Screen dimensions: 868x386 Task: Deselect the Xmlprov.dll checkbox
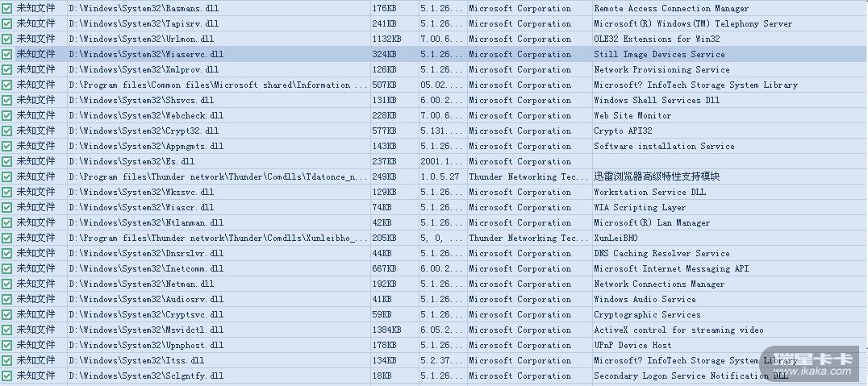[x=6, y=69]
